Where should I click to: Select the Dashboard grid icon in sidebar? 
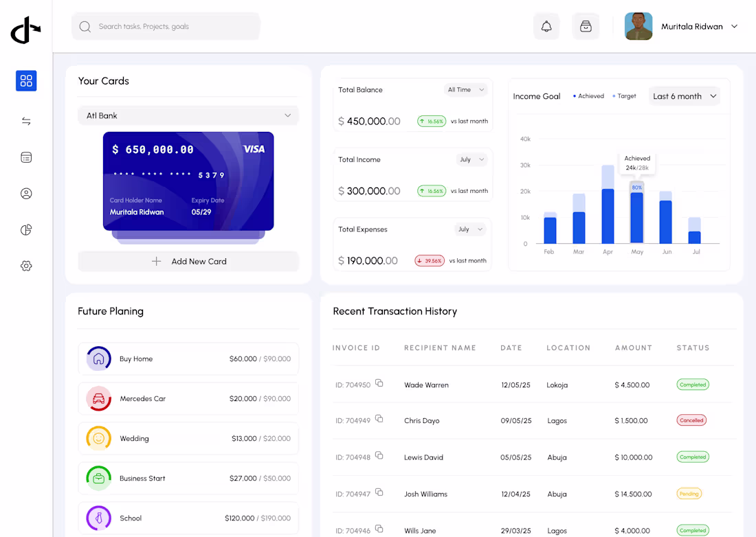point(26,80)
